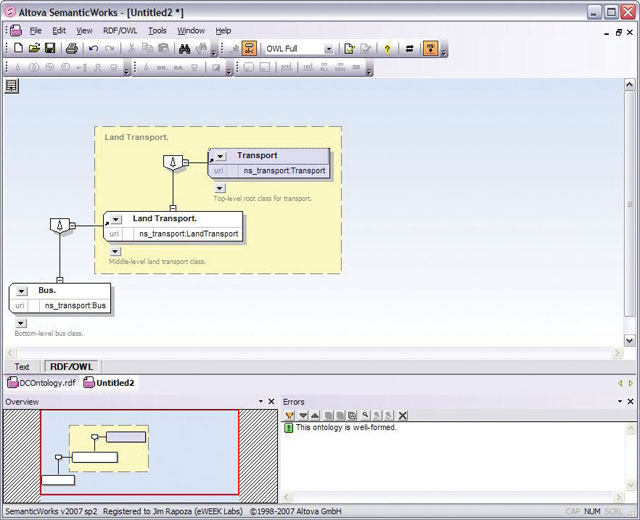This screenshot has width=640, height=520.
Task: Cut selection with the scissors icon
Action: click(x=131, y=48)
